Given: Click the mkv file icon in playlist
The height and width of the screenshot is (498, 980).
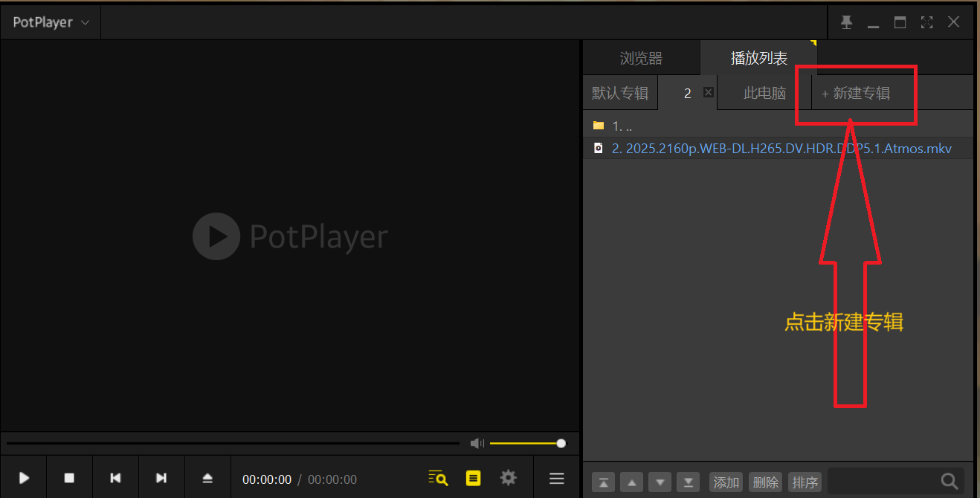Looking at the screenshot, I should click(599, 148).
